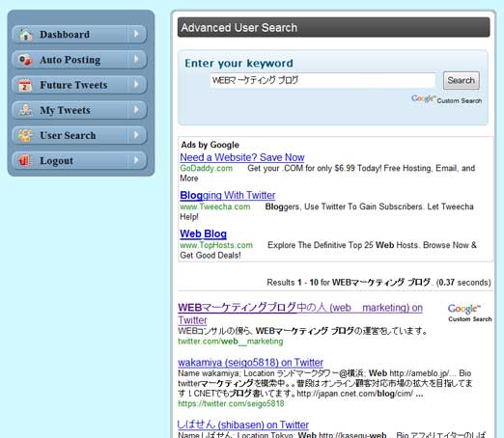Click www.Tweecha.com ad URL
Image resolution: width=504 pixels, height=438 pixels.
click(x=215, y=206)
